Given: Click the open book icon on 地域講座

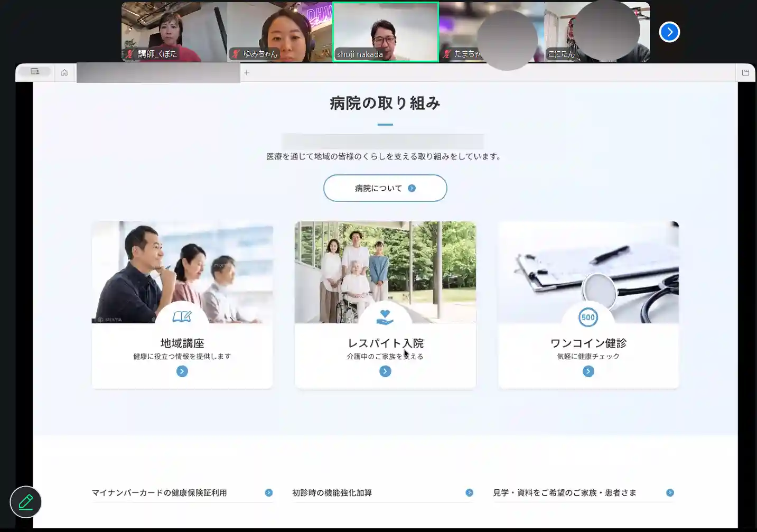Looking at the screenshot, I should pos(182,316).
